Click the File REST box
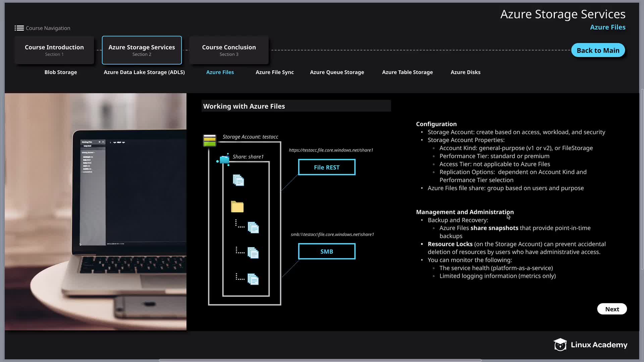Viewport: 644px width, 362px height. click(327, 167)
